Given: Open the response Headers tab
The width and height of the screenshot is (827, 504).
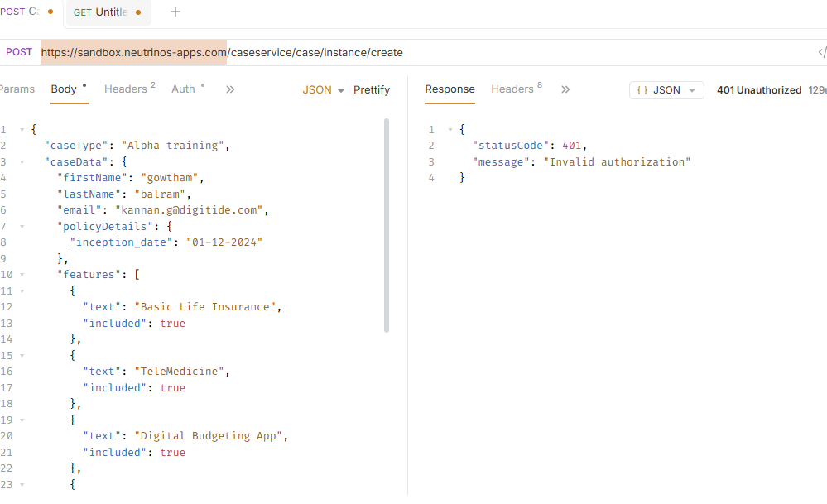Looking at the screenshot, I should [516, 89].
